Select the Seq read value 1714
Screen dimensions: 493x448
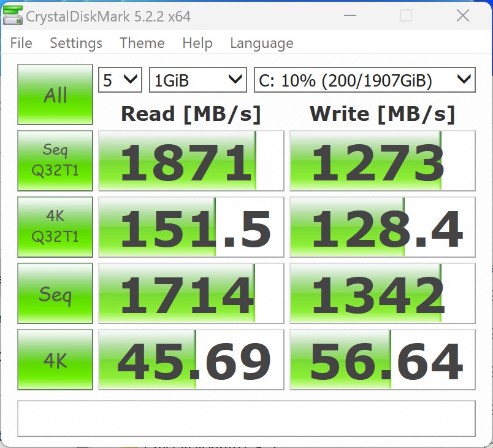tap(191, 293)
